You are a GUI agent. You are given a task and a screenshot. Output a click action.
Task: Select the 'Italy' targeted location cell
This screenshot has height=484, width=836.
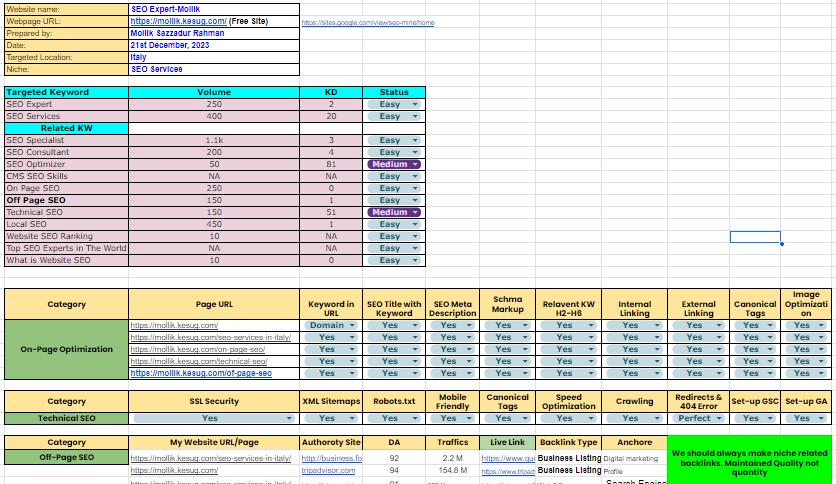(x=214, y=57)
